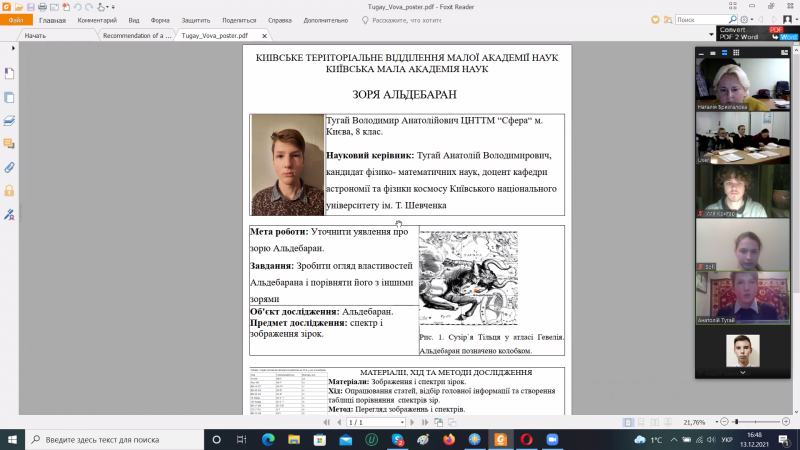Click the zoom slider handle
Viewport: 800px width, 450px height.
[736, 422]
